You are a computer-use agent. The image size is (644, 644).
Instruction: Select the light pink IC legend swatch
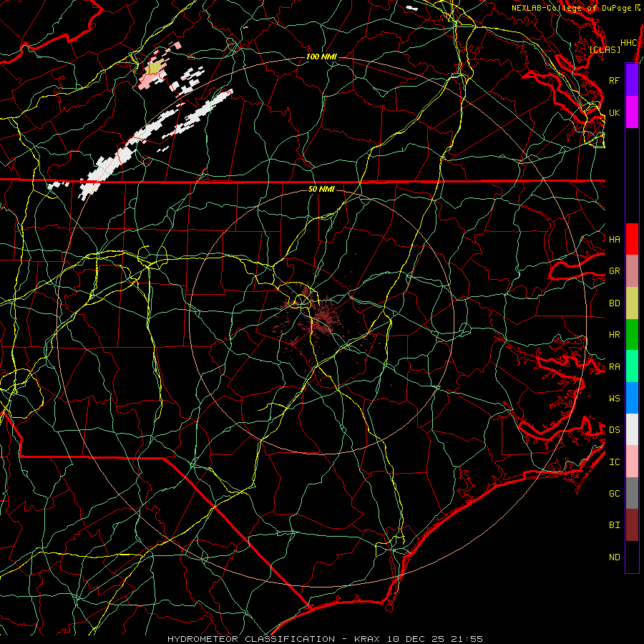(x=632, y=462)
